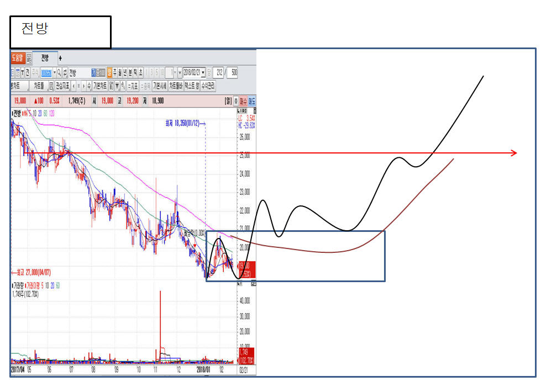Screen dimensions: 541x392
Task: Select the 전방 chart tab
Action: (44, 58)
